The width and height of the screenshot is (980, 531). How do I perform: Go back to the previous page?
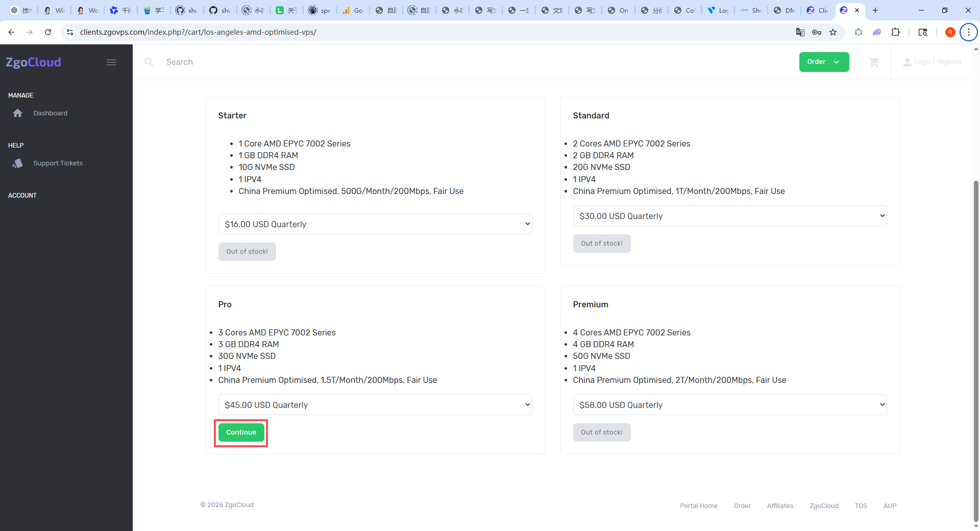pyautogui.click(x=11, y=32)
